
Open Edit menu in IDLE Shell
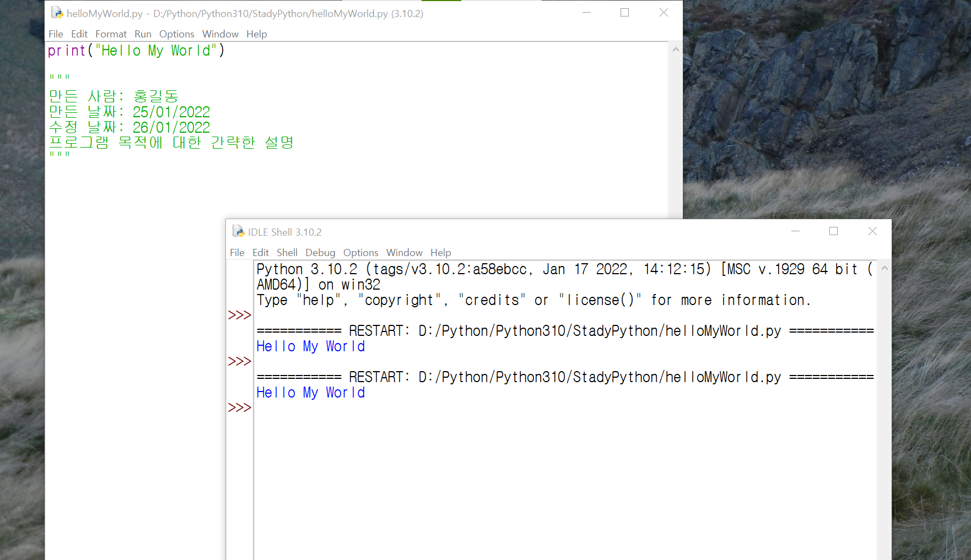coord(261,253)
